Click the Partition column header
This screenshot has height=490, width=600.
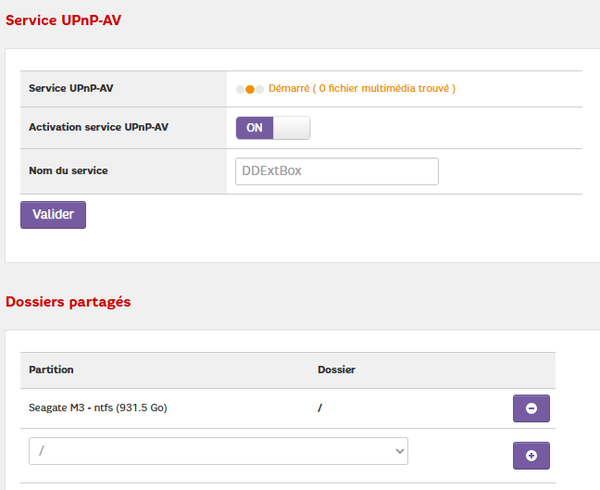[52, 370]
